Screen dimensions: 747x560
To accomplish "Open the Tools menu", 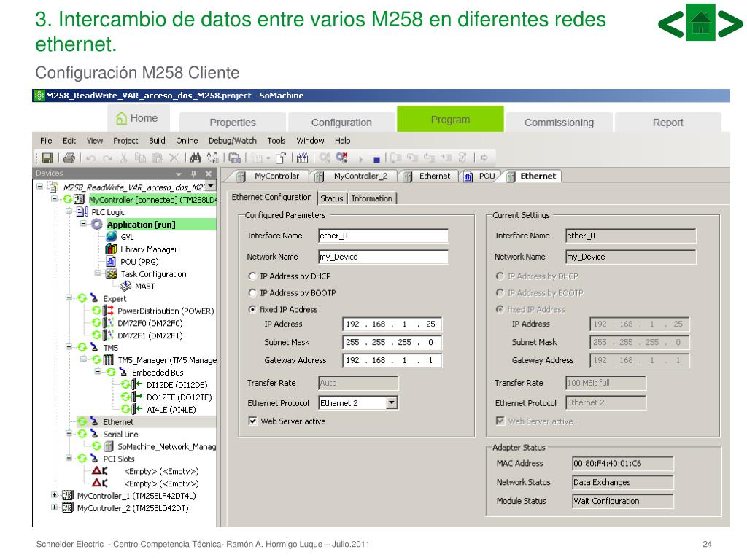I will point(276,141).
